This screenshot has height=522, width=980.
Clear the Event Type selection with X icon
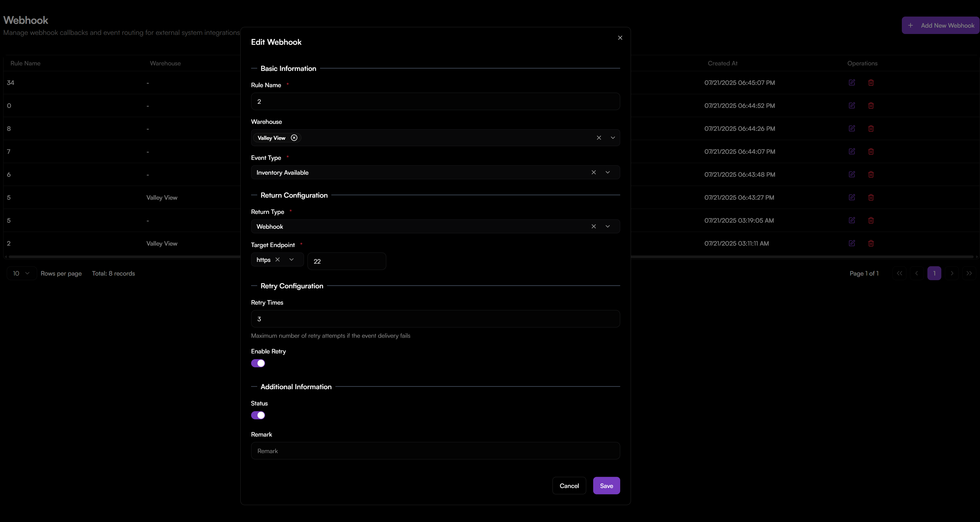pyautogui.click(x=594, y=172)
